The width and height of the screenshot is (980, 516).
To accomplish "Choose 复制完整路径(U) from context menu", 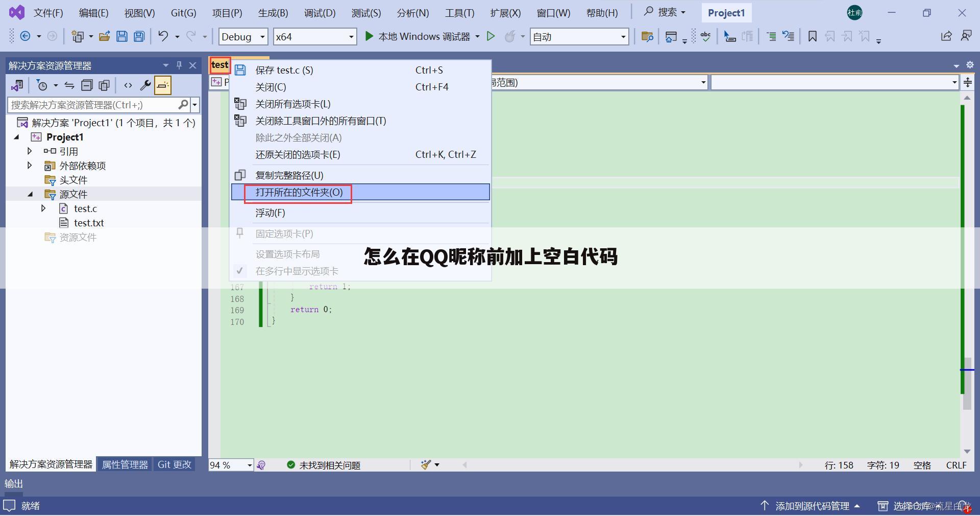I will [360, 175].
